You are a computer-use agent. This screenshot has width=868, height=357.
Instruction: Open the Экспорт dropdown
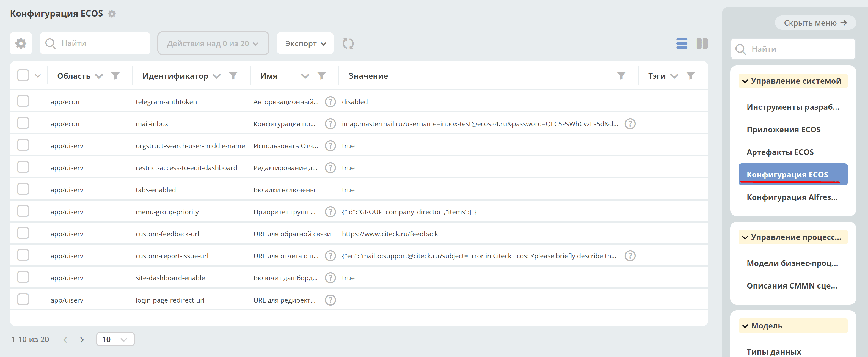(x=305, y=43)
